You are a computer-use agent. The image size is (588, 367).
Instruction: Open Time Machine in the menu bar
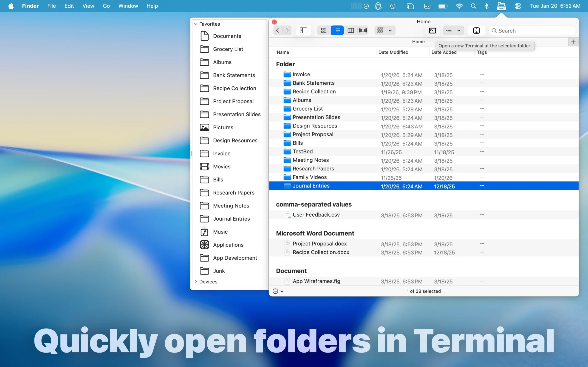tap(392, 6)
